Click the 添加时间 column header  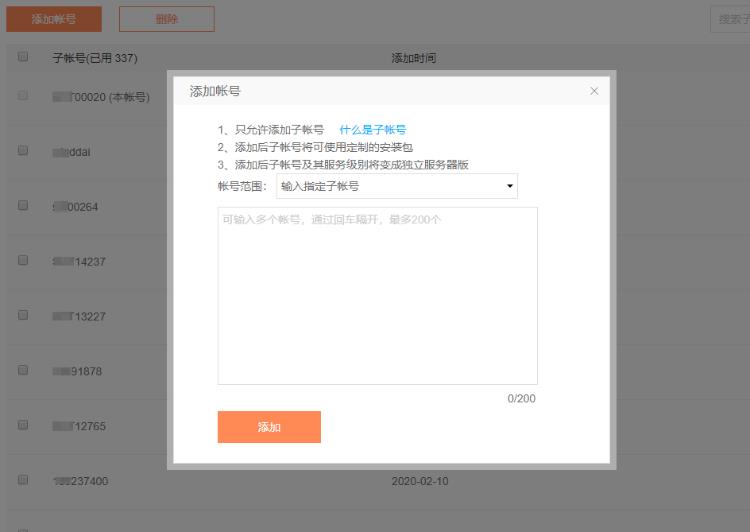click(414, 58)
